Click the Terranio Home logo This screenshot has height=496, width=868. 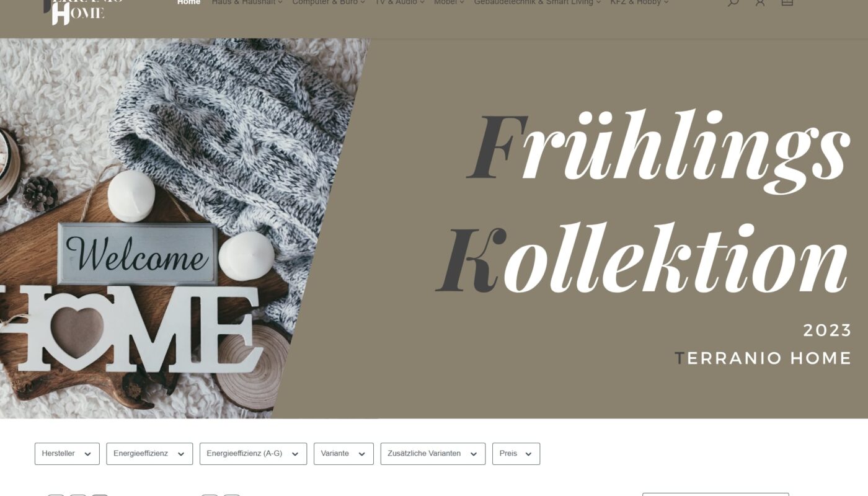pyautogui.click(x=83, y=11)
